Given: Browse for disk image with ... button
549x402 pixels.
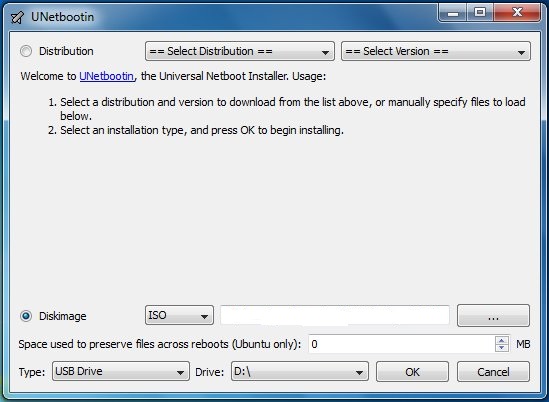Looking at the screenshot, I should (493, 316).
